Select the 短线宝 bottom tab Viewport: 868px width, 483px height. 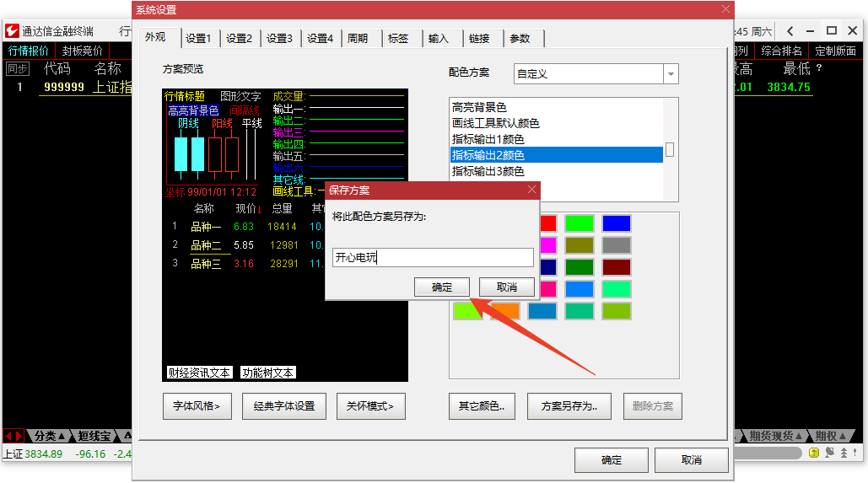94,436
